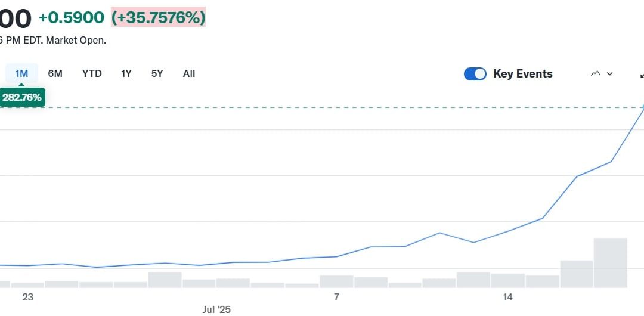Click the Jul '25 month label
The height and width of the screenshot is (316, 644).
tap(216, 309)
